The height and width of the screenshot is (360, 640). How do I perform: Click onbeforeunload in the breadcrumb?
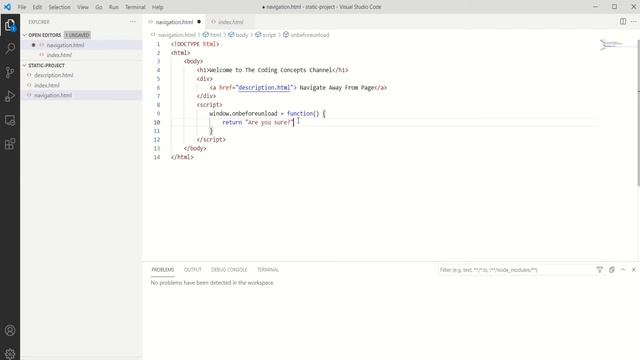click(309, 35)
